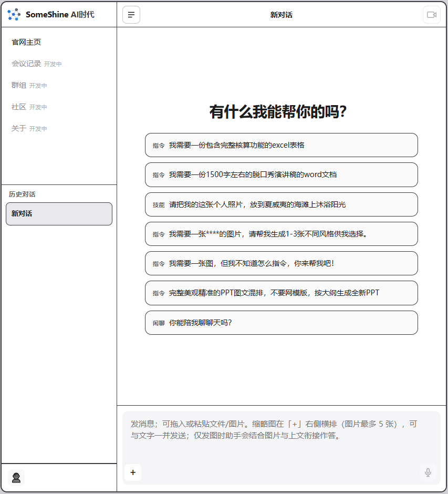Choose the PPT图文混排 prompt card

point(281,293)
